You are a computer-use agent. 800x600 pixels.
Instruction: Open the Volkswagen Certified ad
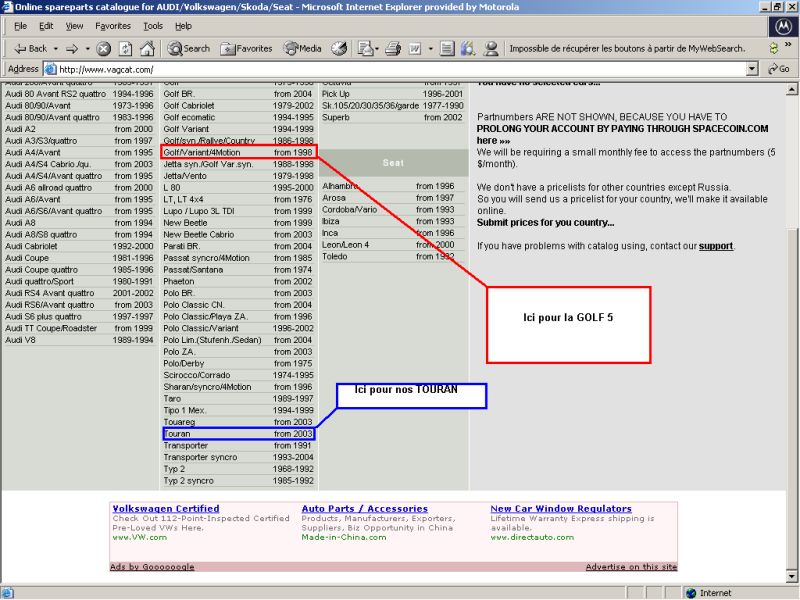(x=166, y=508)
